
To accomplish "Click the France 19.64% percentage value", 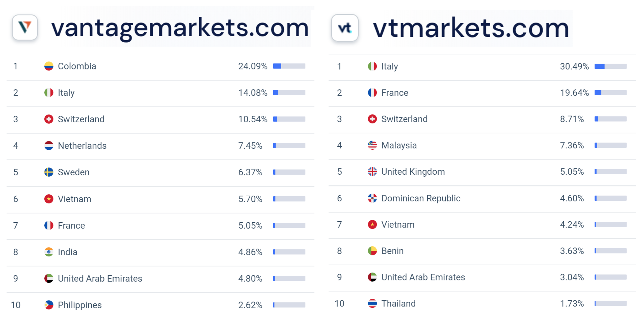I will point(574,93).
